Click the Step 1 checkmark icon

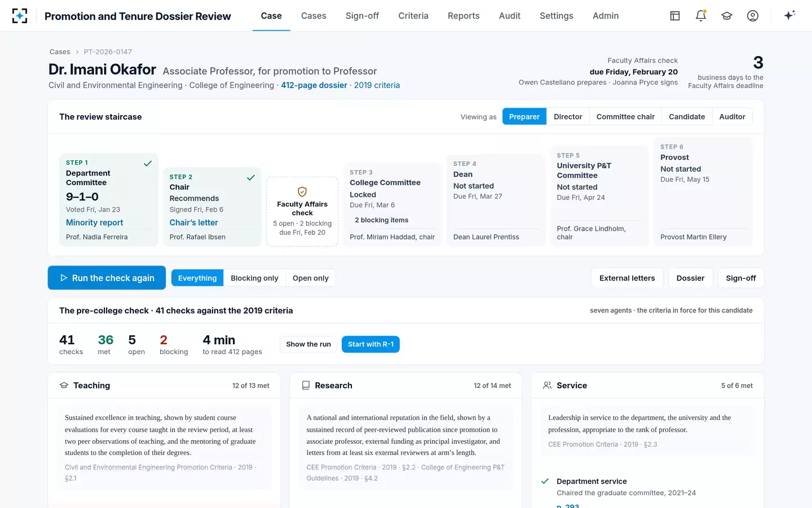(x=148, y=164)
